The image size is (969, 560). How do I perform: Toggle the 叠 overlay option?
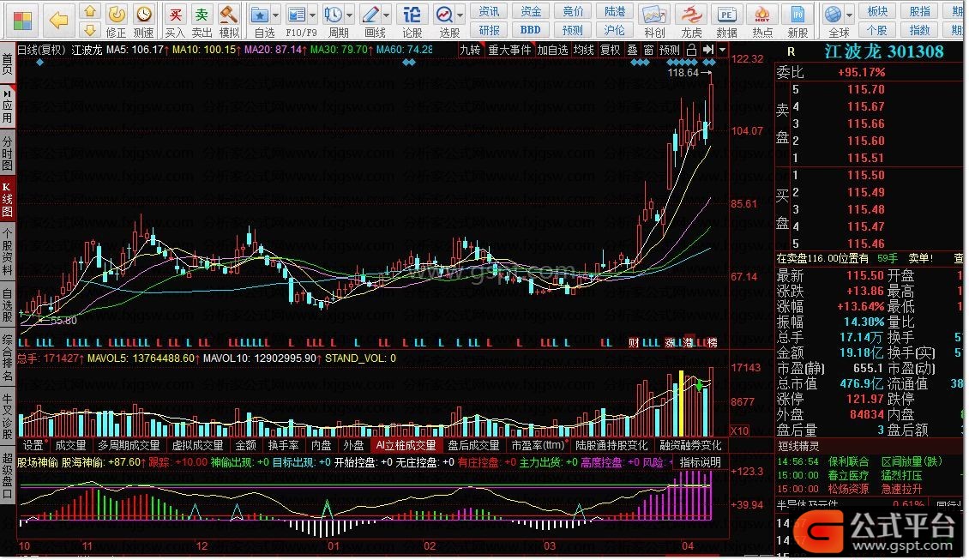click(632, 50)
